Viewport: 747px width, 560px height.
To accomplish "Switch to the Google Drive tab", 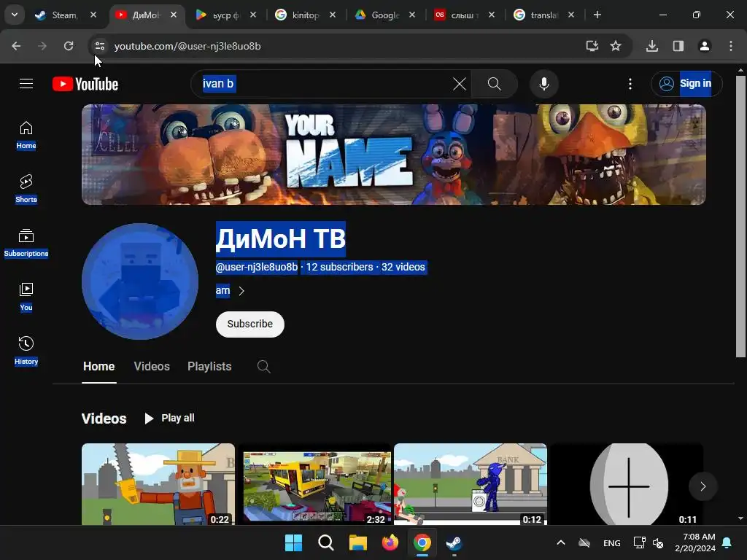I will 387,15.
